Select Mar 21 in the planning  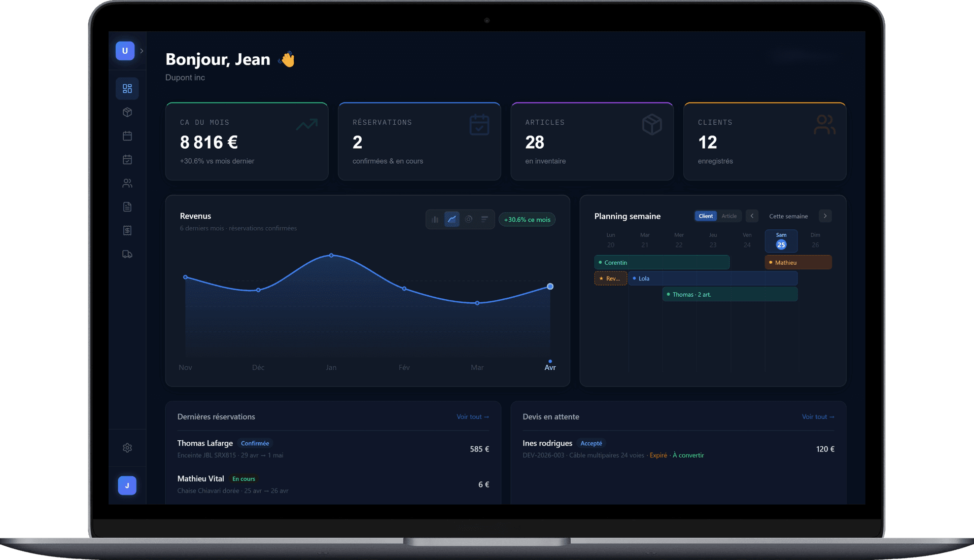click(x=645, y=240)
